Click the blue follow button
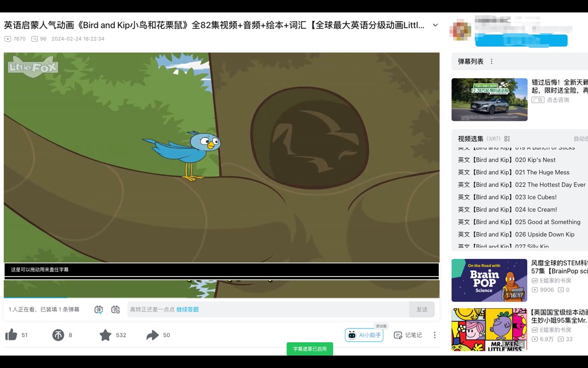Screen dimensions: 588x368 tap(521, 40)
